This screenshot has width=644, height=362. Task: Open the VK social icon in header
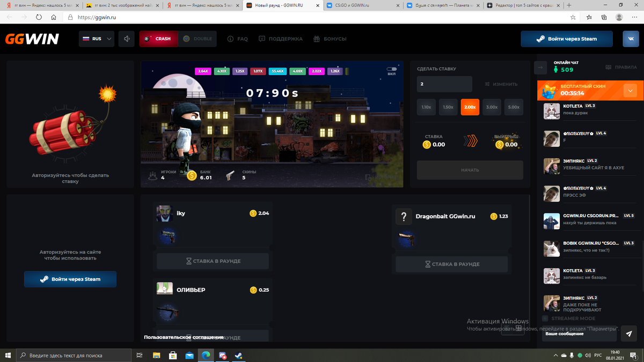point(630,39)
